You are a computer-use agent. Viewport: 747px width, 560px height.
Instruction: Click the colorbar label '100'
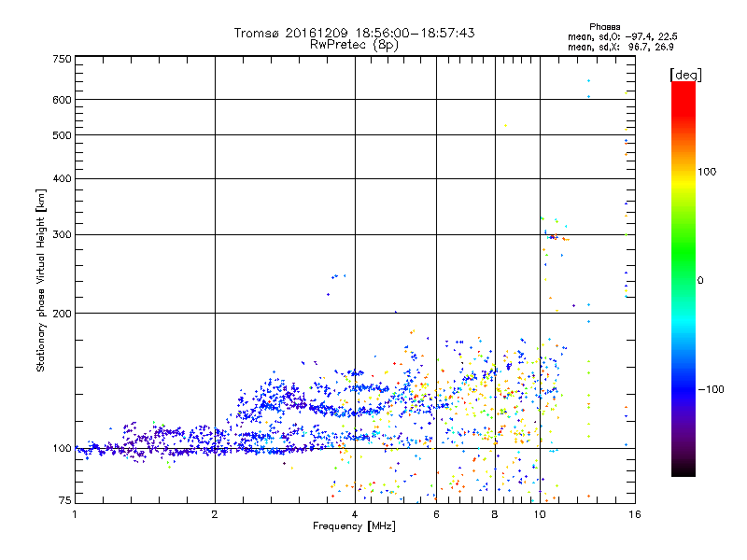707,172
